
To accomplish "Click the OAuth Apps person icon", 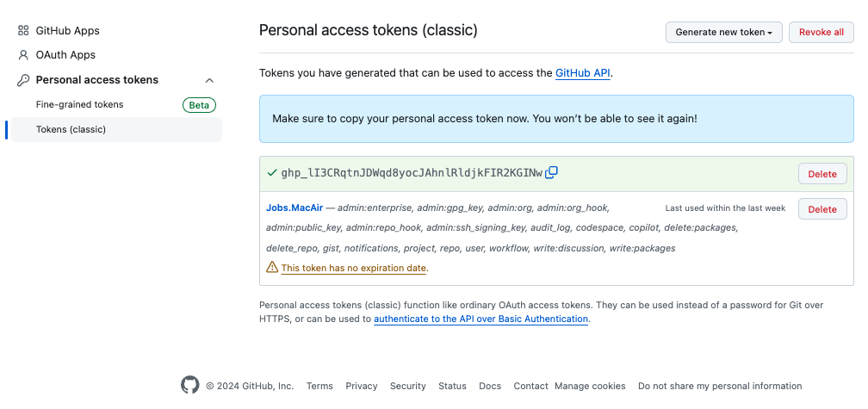I will [23, 55].
